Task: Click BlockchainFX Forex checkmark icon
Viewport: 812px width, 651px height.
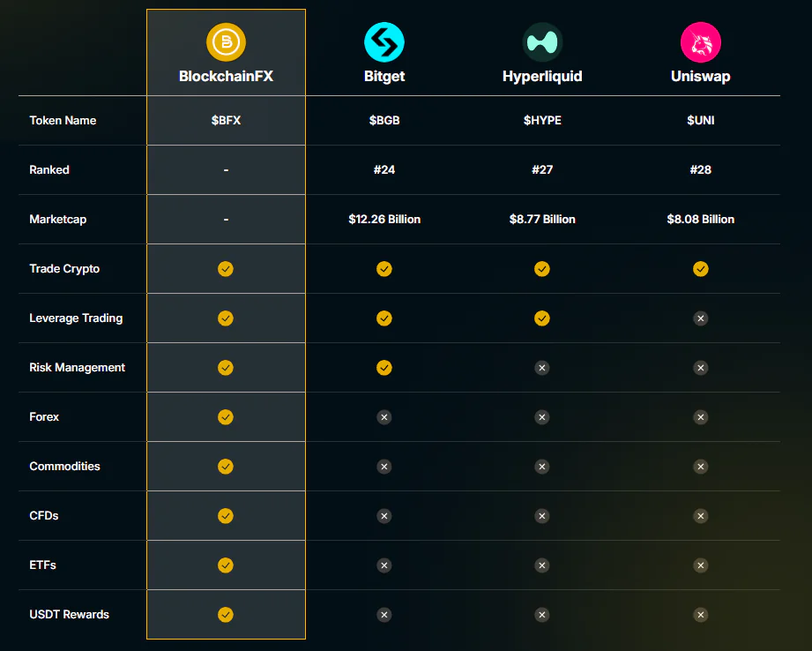Action: pos(226,416)
